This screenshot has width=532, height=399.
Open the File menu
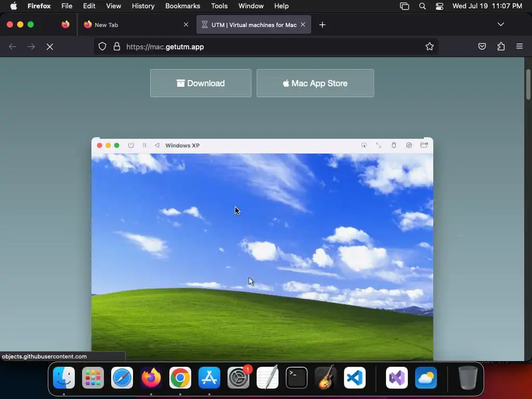coord(67,6)
